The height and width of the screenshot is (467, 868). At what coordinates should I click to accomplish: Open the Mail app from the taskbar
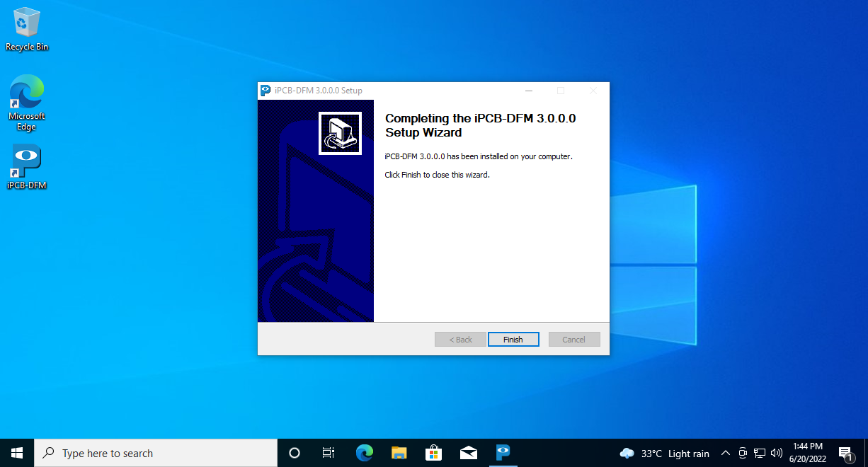(x=468, y=453)
